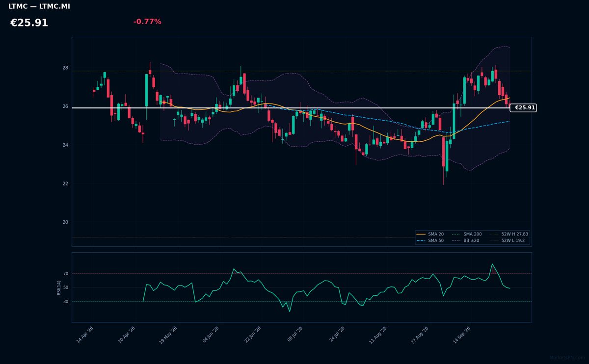Click the 22 price axis label
Screen dimensions: 589x364
65,183
